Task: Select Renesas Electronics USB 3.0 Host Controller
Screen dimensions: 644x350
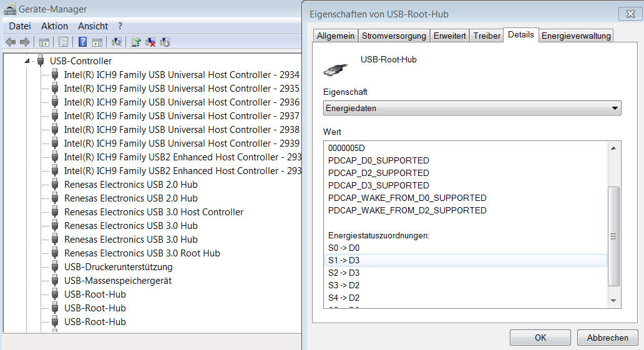Action: (x=154, y=212)
